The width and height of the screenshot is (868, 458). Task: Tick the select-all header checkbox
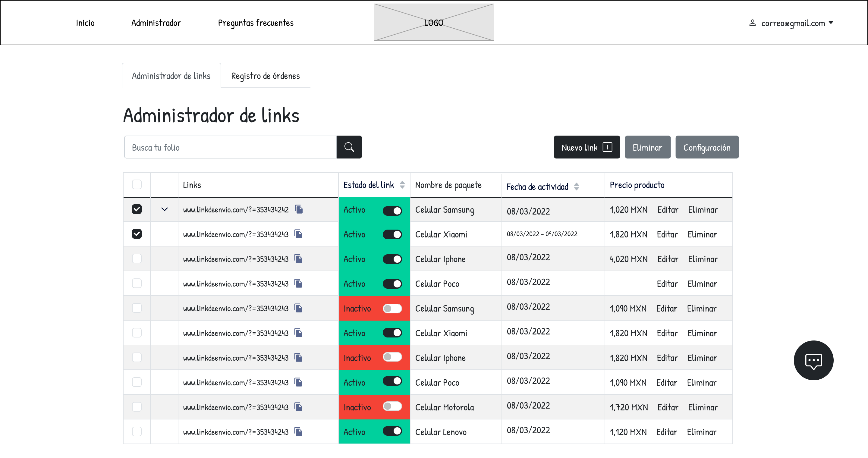[x=137, y=184]
